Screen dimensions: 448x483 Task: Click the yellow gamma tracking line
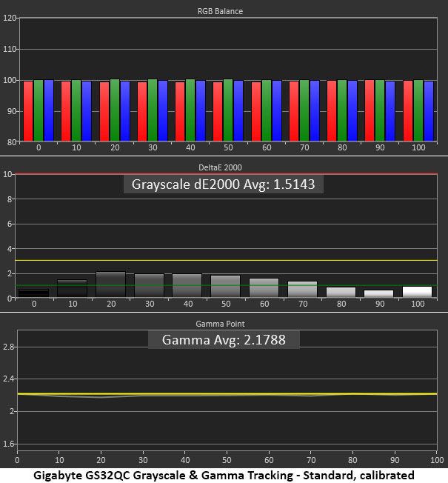pyautogui.click(x=227, y=394)
